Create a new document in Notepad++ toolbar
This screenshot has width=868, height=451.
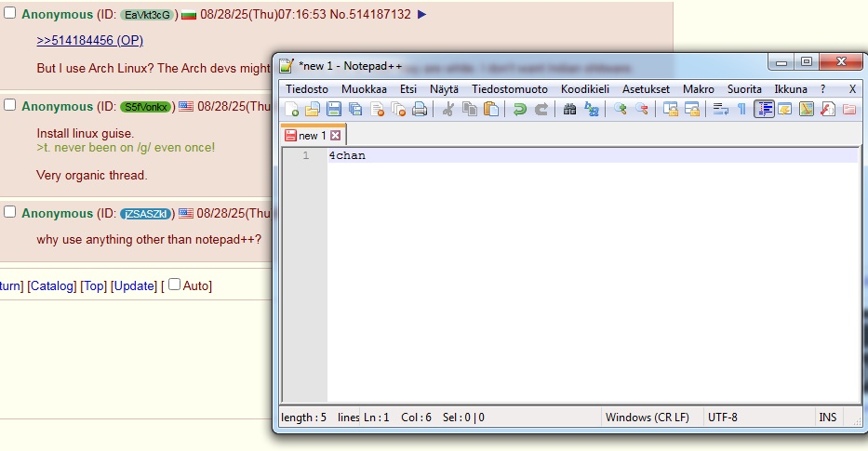[x=291, y=109]
